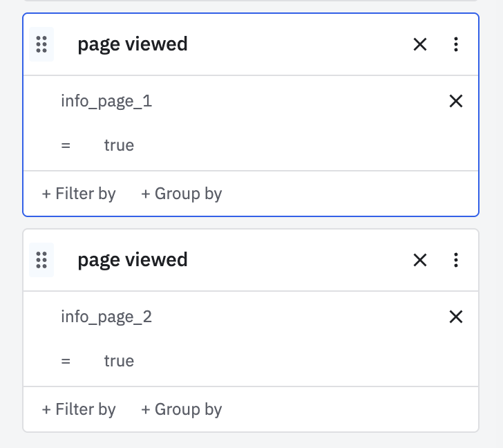The height and width of the screenshot is (448, 503).
Task: Remove the first page viewed event
Action: (420, 44)
